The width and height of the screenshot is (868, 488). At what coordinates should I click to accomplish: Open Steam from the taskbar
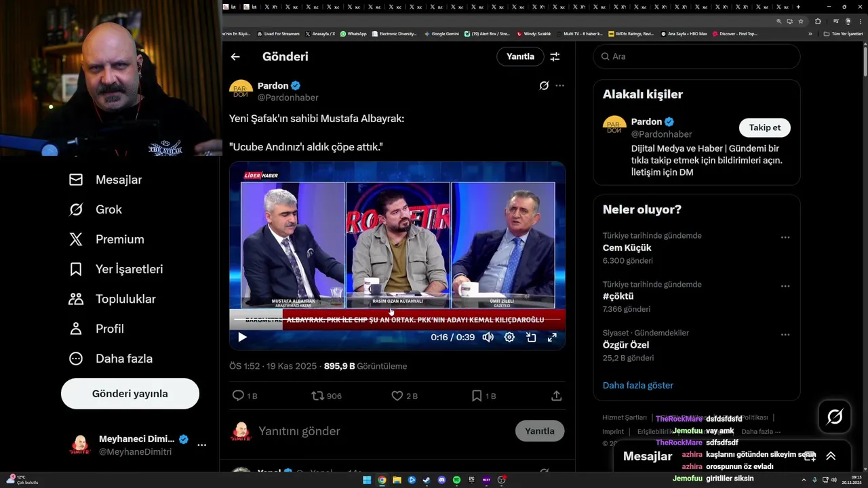click(427, 480)
